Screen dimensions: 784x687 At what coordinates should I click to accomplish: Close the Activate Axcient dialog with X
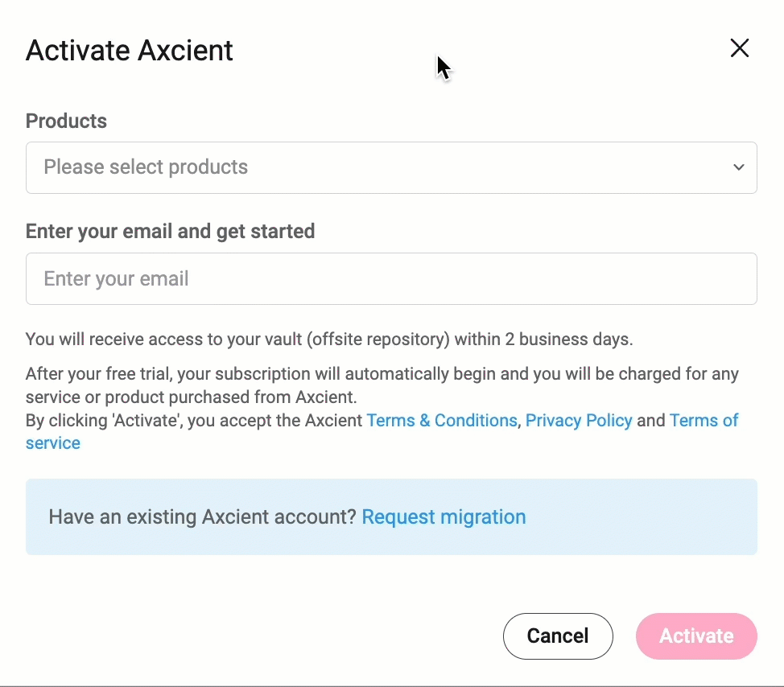tap(740, 48)
